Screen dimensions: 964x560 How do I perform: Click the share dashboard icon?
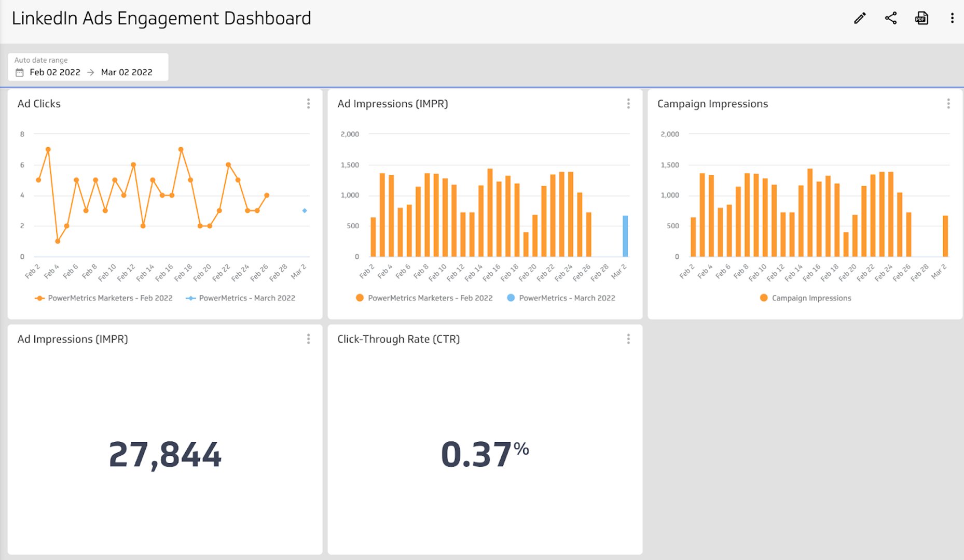[891, 18]
